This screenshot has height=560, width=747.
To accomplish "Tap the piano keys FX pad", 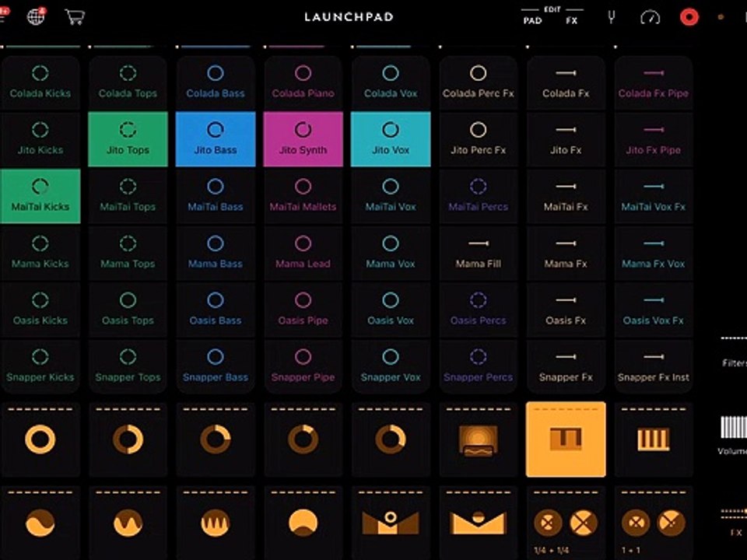I will coord(654,439).
